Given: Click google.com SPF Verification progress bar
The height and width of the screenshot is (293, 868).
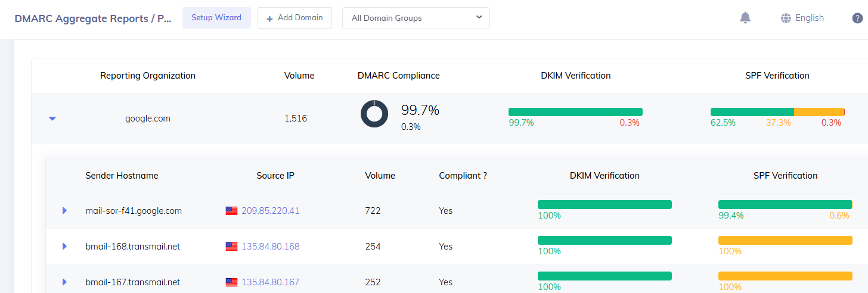Looking at the screenshot, I should tap(777, 112).
